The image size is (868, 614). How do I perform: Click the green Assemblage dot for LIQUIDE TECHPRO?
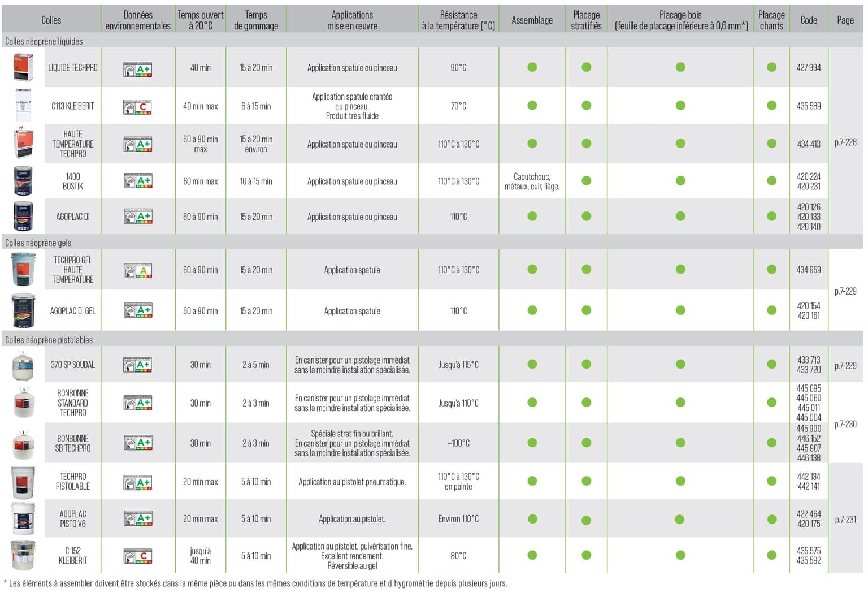[x=532, y=67]
